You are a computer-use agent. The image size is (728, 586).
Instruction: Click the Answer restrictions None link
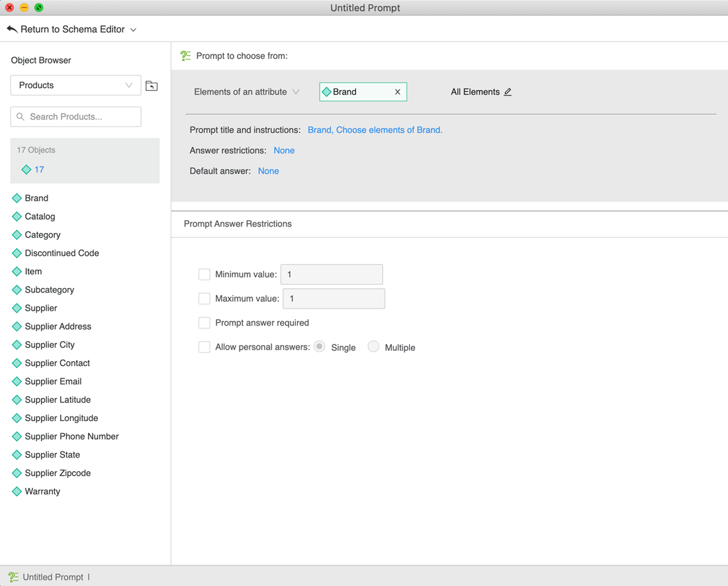coord(284,150)
